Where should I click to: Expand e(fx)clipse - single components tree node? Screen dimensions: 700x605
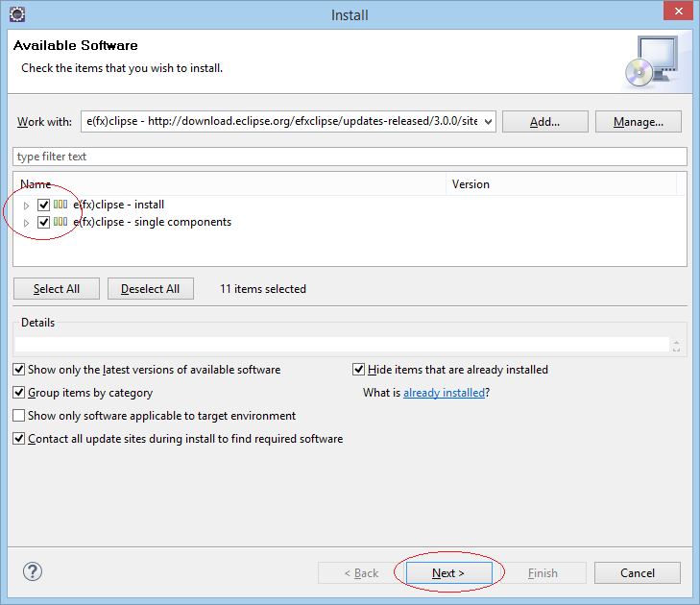(26, 223)
